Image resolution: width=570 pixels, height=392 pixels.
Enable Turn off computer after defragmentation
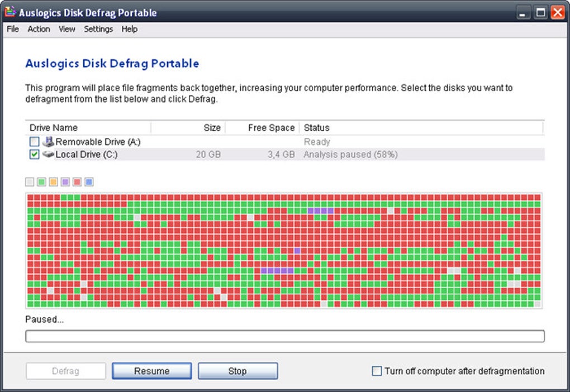pyautogui.click(x=377, y=371)
